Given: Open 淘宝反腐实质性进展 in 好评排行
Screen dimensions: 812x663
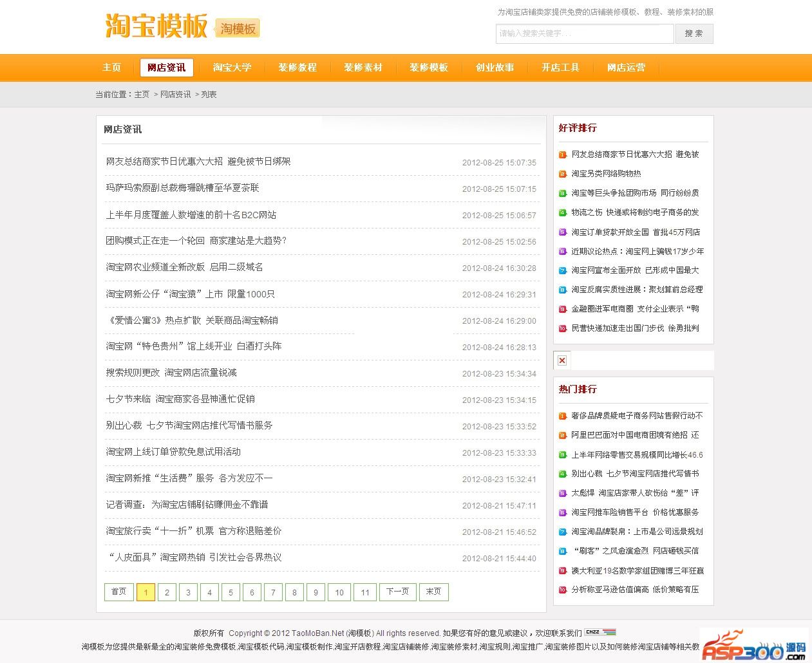Looking at the screenshot, I should click(x=637, y=290).
